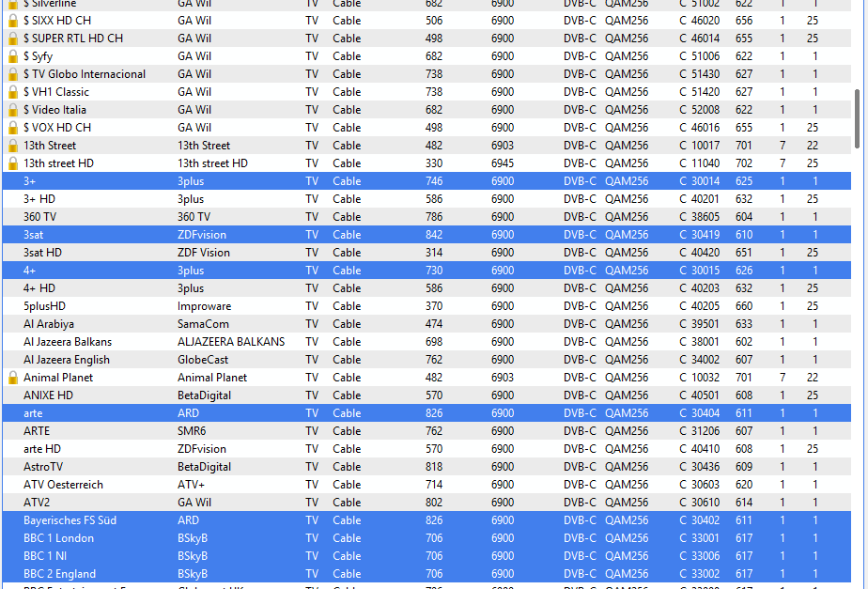Click the Bayerisches FS Süd channel
The height and width of the screenshot is (589, 868).
pos(70,520)
